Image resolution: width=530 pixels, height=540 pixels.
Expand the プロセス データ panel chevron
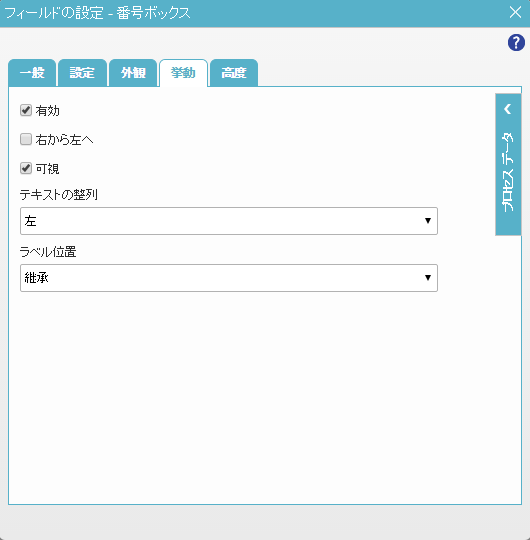(x=508, y=109)
